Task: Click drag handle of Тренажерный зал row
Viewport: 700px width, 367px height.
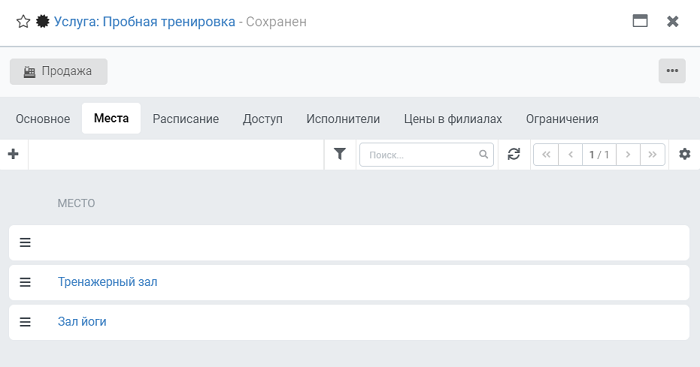Action: (x=25, y=282)
